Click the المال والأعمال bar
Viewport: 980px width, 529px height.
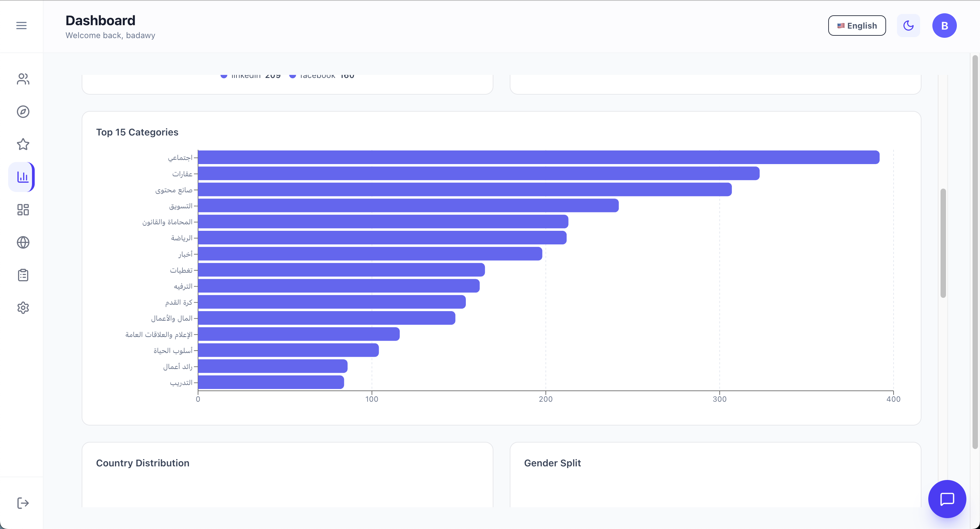click(326, 318)
